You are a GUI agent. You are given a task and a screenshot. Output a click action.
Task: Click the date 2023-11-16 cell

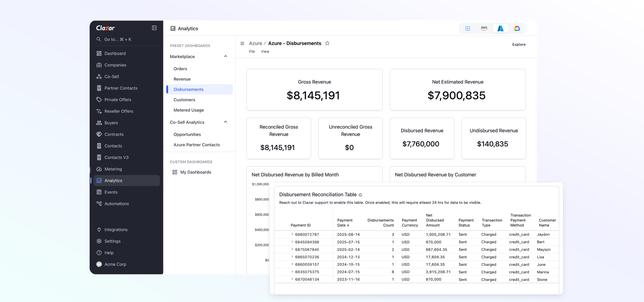click(348, 279)
